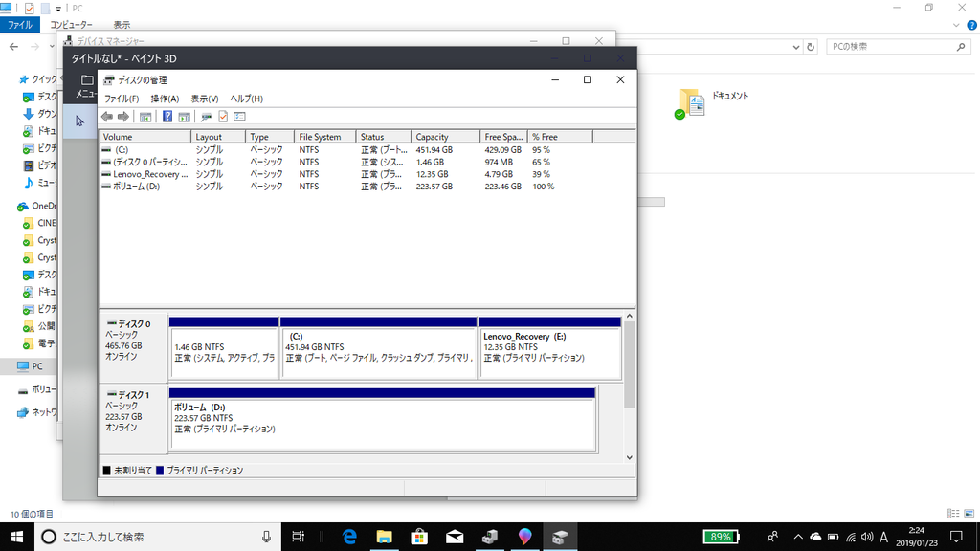
Task: Open the 表示 ribbon tab in Explorer
Action: (122, 25)
